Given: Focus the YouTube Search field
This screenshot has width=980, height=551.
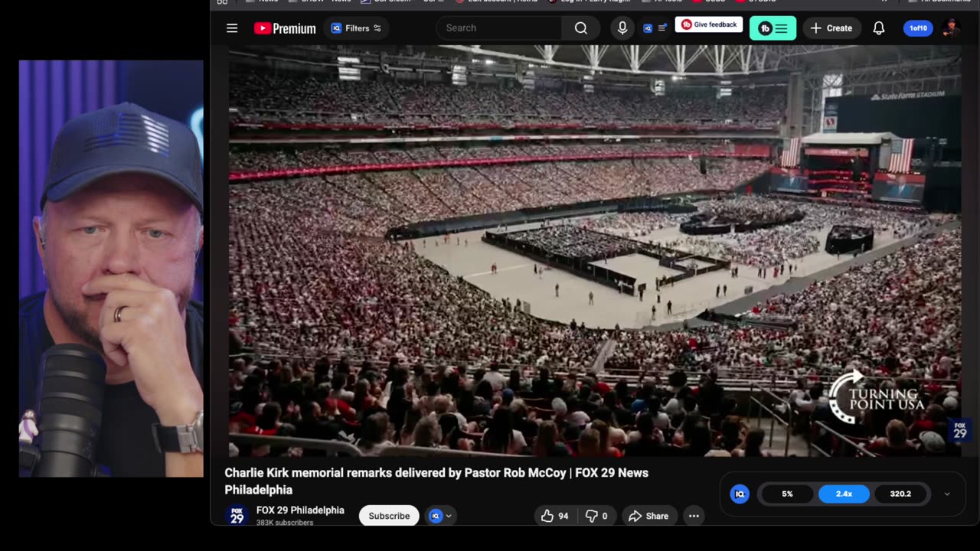Looking at the screenshot, I should 499,28.
